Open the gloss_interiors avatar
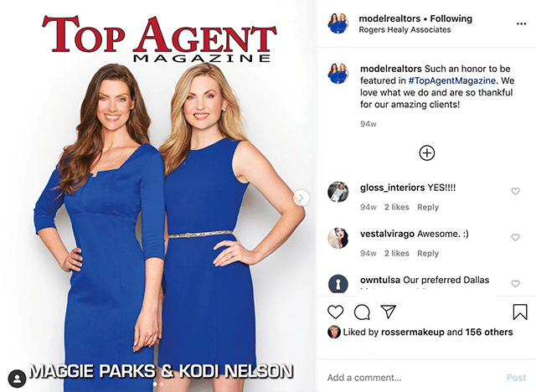The height and width of the screenshot is (392, 536). point(338,192)
